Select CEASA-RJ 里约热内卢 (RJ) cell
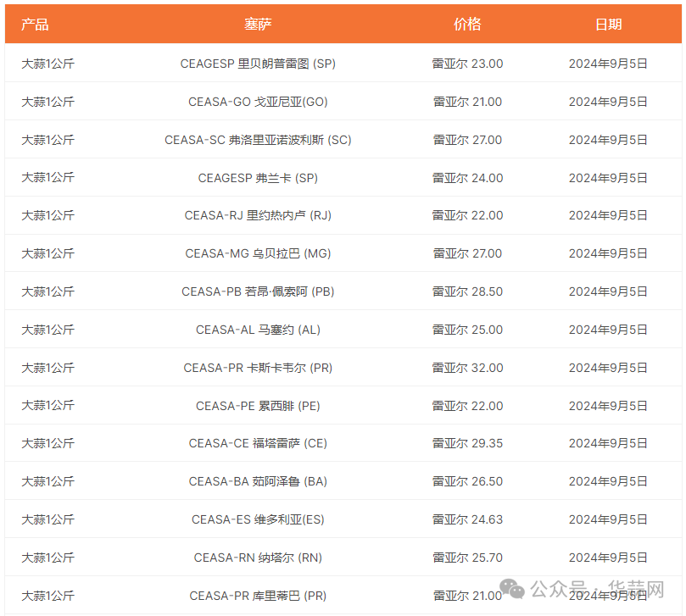This screenshot has height=616, width=686. tap(258, 215)
